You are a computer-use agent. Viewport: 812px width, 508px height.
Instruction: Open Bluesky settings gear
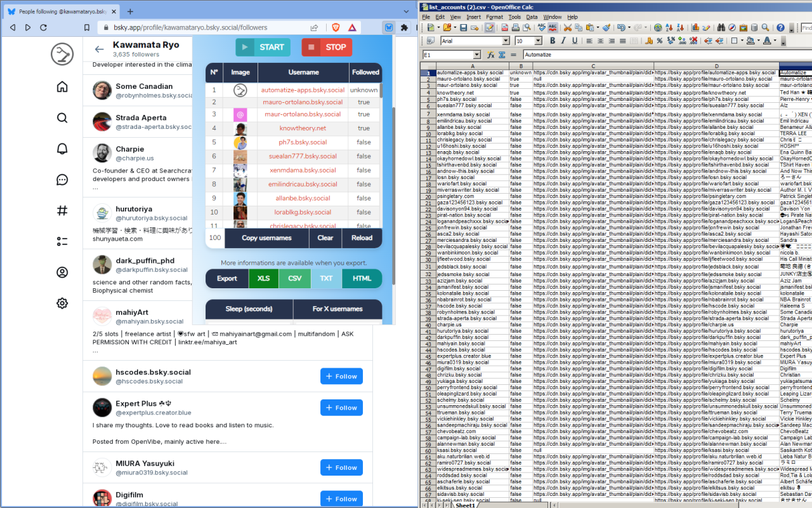pos(62,303)
